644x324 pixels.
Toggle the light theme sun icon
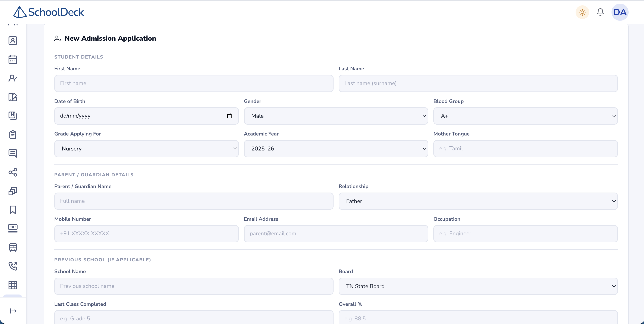[x=582, y=12]
